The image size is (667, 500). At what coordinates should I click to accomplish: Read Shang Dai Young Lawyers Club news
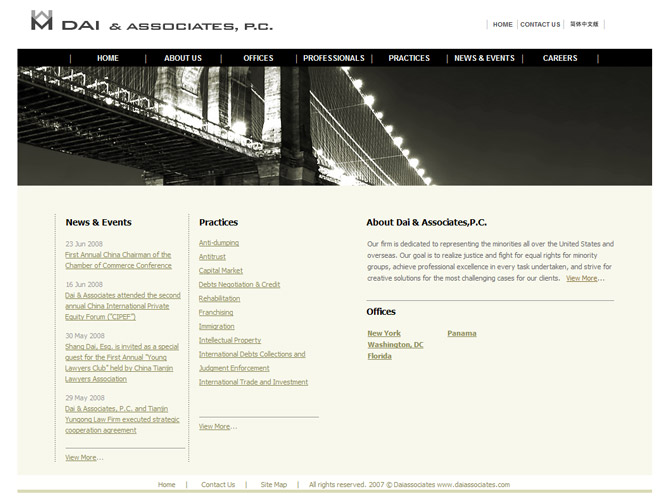tap(122, 363)
